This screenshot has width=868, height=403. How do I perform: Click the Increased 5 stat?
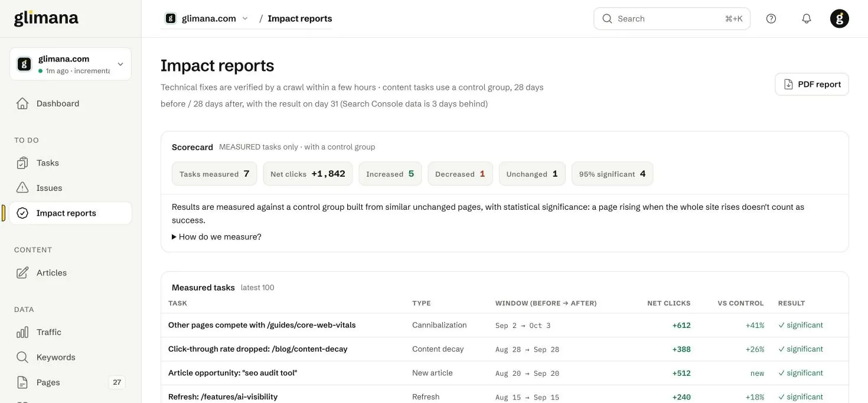click(x=390, y=174)
